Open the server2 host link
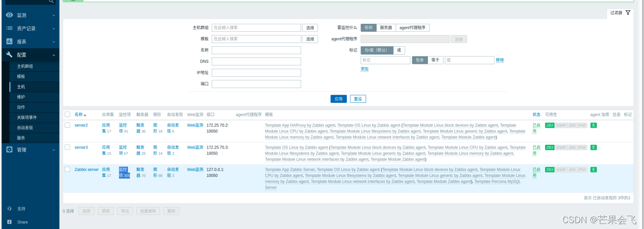The height and width of the screenshot is (229, 644). tap(81, 125)
